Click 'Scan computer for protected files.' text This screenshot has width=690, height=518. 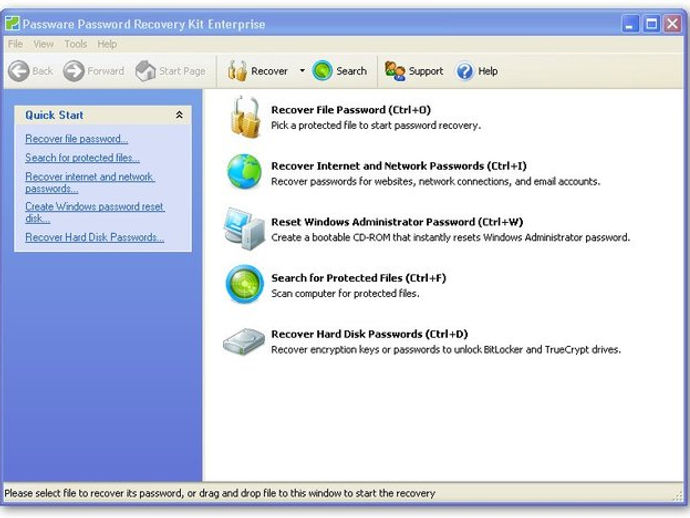tap(345, 294)
